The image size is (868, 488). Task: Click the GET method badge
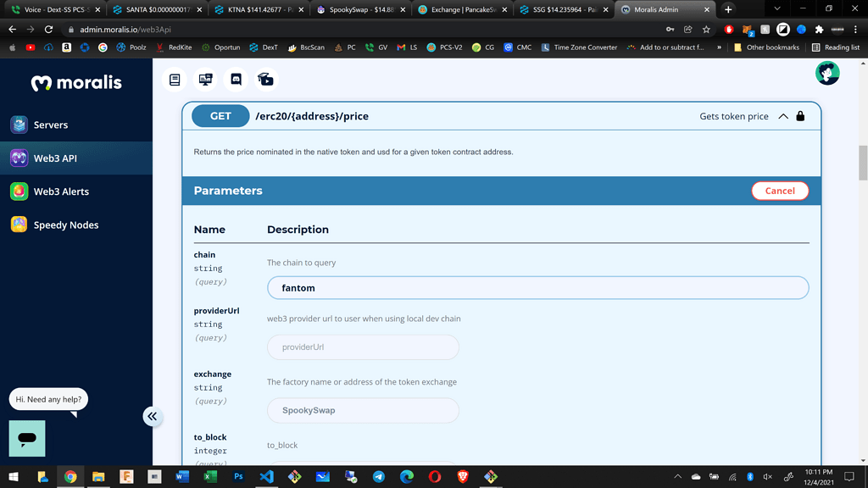click(220, 116)
